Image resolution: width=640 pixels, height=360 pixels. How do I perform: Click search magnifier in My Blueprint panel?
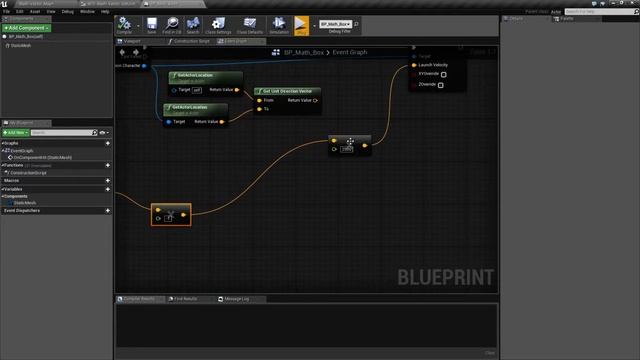coord(95,133)
